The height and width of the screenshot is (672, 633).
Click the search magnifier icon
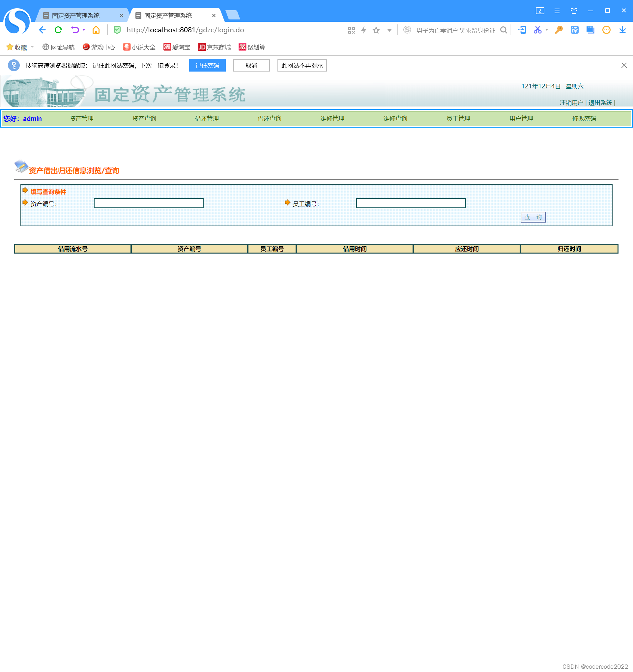click(x=503, y=30)
